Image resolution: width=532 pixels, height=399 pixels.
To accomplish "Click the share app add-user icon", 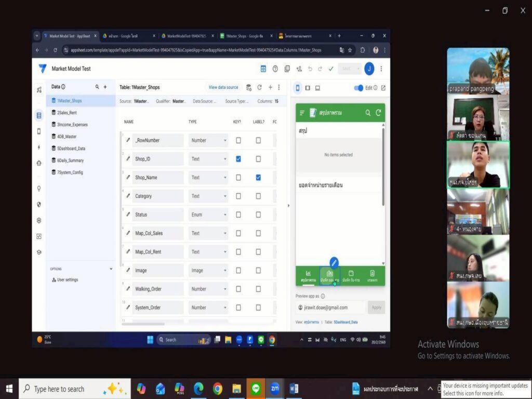I will pyautogui.click(x=299, y=69).
